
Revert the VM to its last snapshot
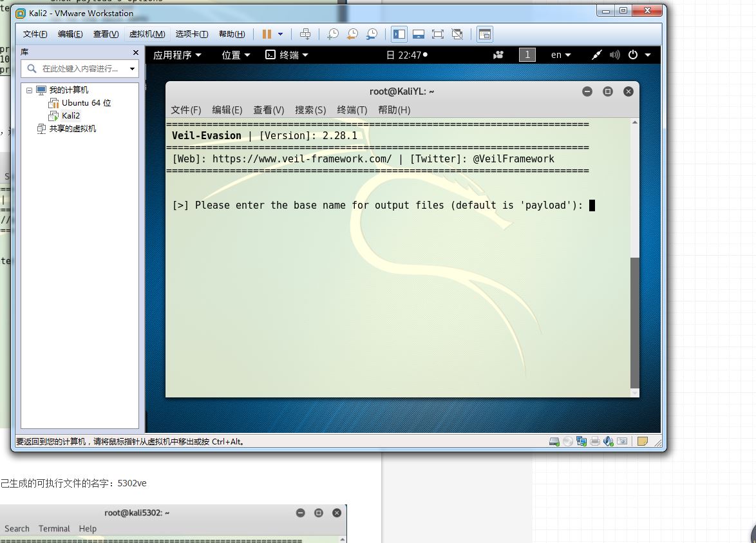point(352,34)
